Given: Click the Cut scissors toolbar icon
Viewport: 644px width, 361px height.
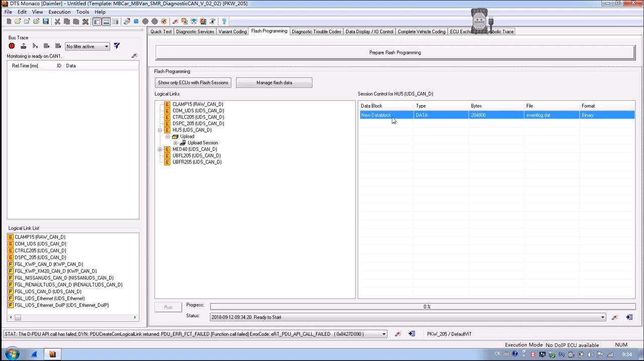Looking at the screenshot, I should 57,22.
